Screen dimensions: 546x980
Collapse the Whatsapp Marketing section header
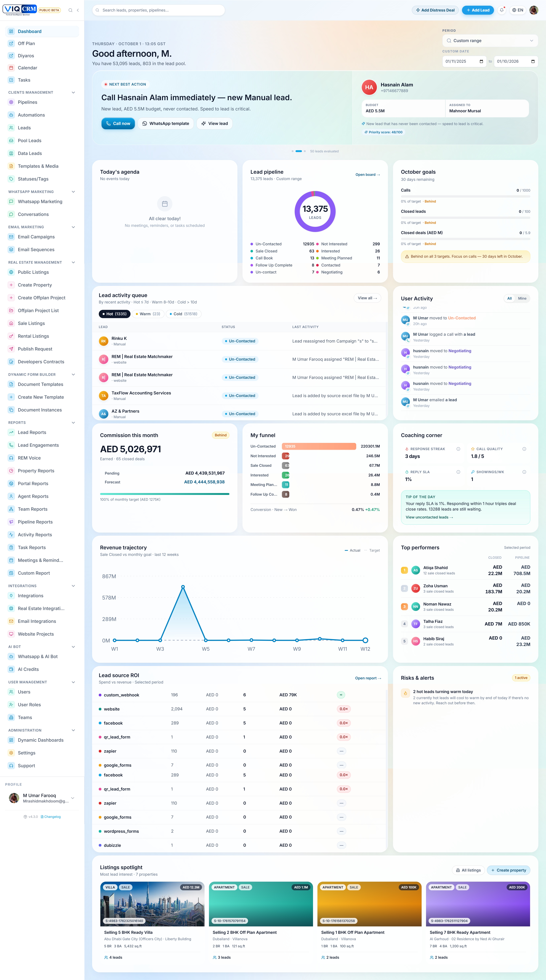point(73,192)
